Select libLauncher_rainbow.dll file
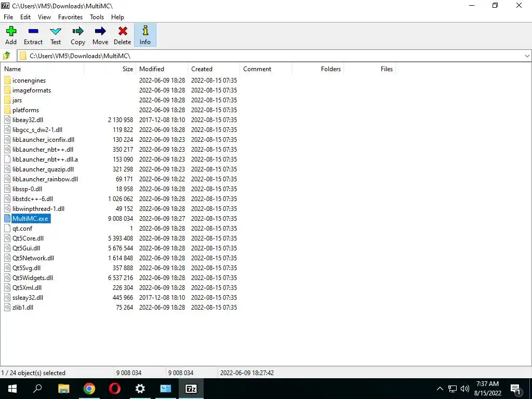 (45, 179)
